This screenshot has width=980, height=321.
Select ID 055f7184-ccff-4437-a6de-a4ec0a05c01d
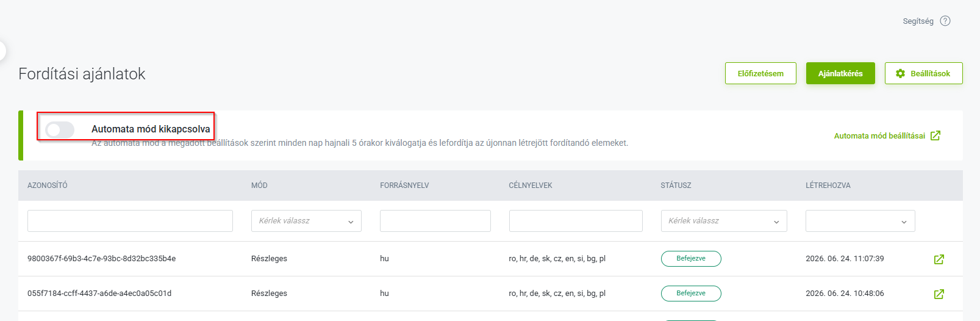pyautogui.click(x=99, y=294)
